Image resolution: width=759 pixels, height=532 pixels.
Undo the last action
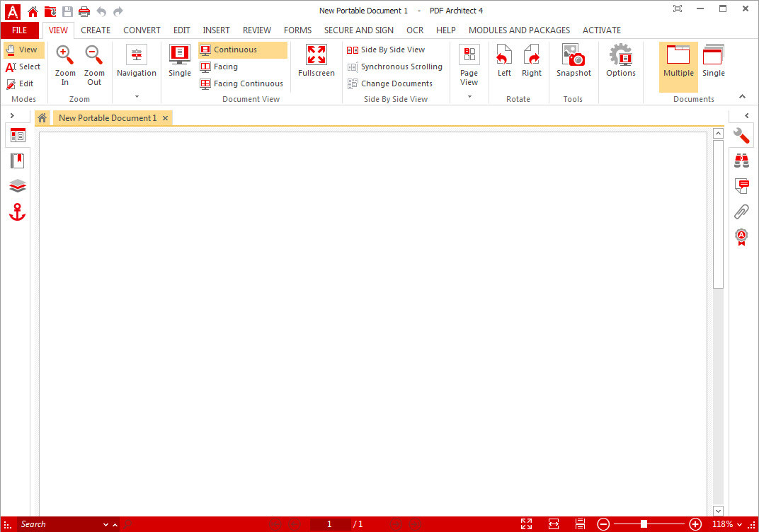(x=101, y=11)
